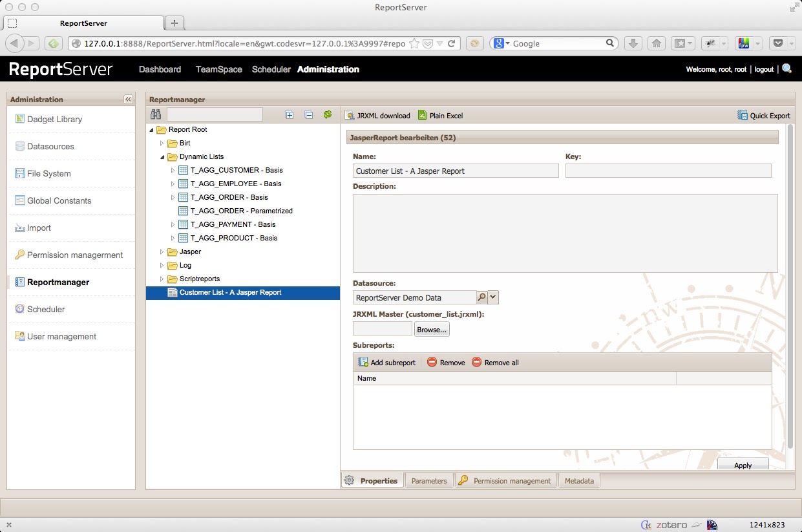Click the Name column header in Subreports

click(x=514, y=378)
